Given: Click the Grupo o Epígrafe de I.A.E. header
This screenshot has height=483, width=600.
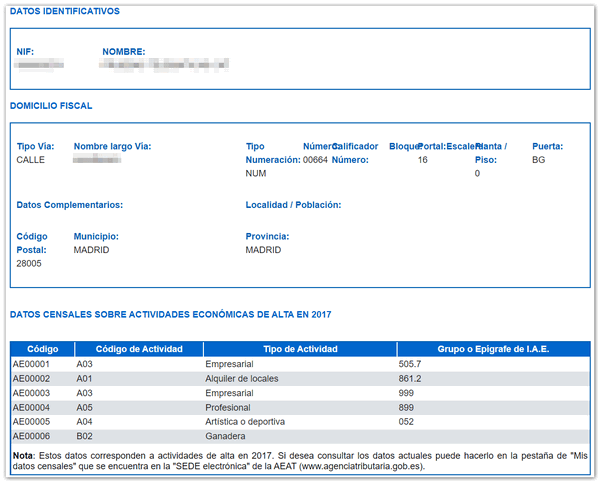Looking at the screenshot, I should pos(493,349).
